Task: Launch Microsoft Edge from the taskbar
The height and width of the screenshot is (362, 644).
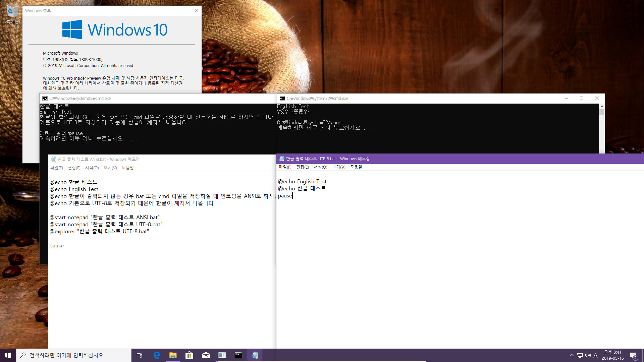Action: point(157,355)
